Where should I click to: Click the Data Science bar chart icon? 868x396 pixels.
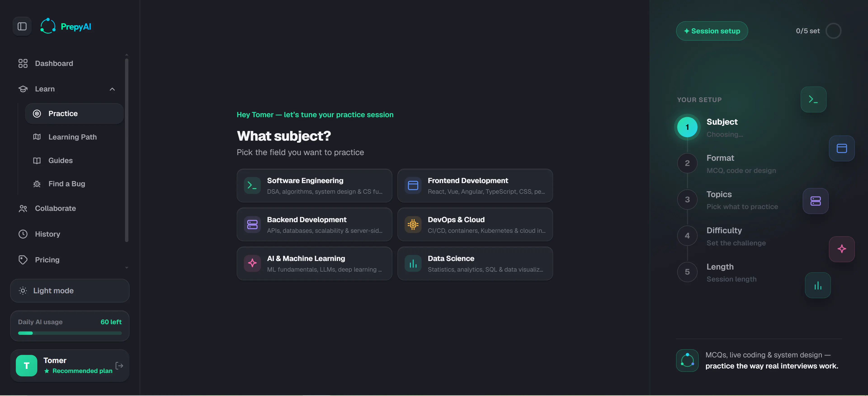click(413, 263)
